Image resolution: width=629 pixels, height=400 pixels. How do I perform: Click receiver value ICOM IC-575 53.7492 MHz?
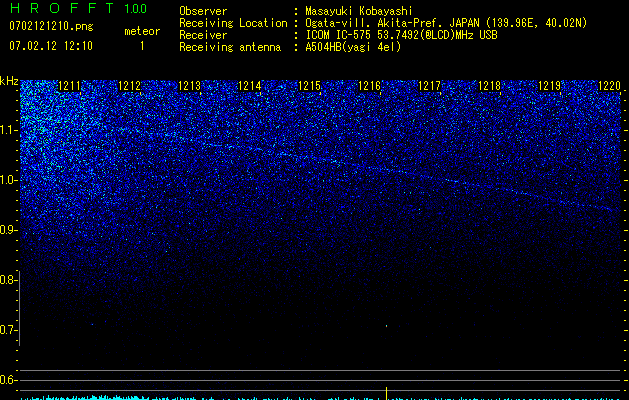point(401,35)
